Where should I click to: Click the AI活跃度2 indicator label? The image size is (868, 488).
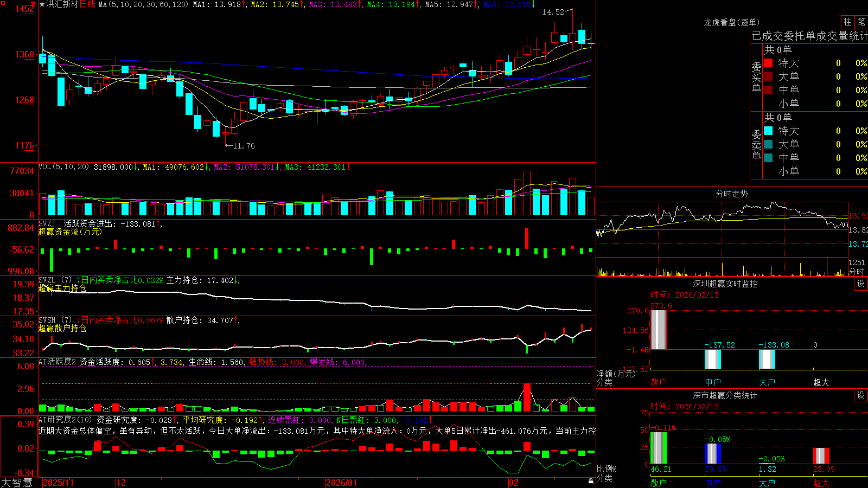pyautogui.click(x=58, y=362)
